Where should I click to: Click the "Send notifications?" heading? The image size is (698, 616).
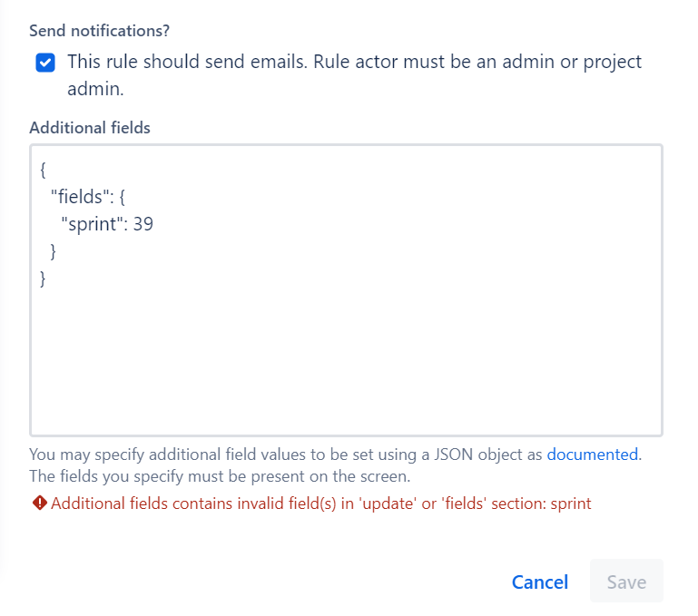pos(99,31)
